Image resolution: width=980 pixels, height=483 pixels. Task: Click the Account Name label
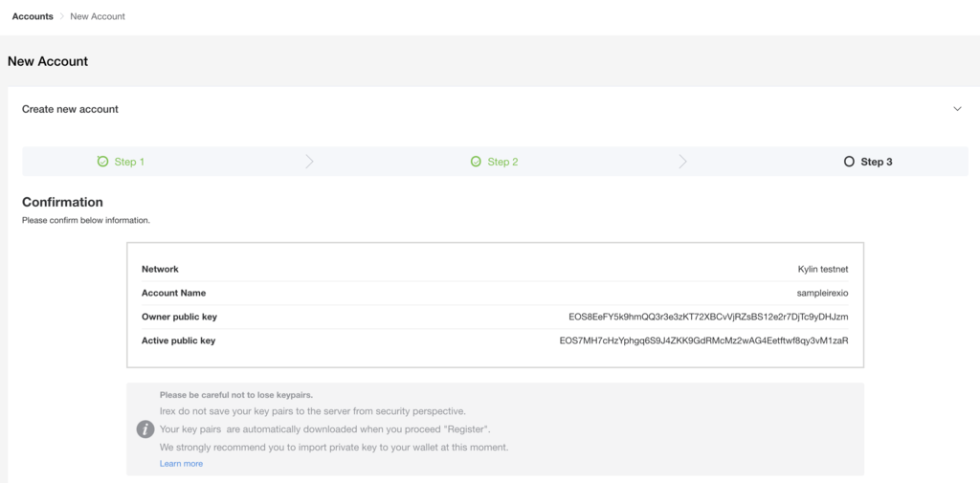pos(174,293)
